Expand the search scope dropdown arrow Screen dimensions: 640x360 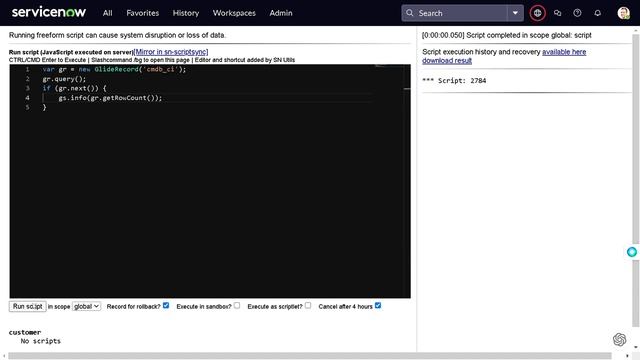tap(515, 13)
